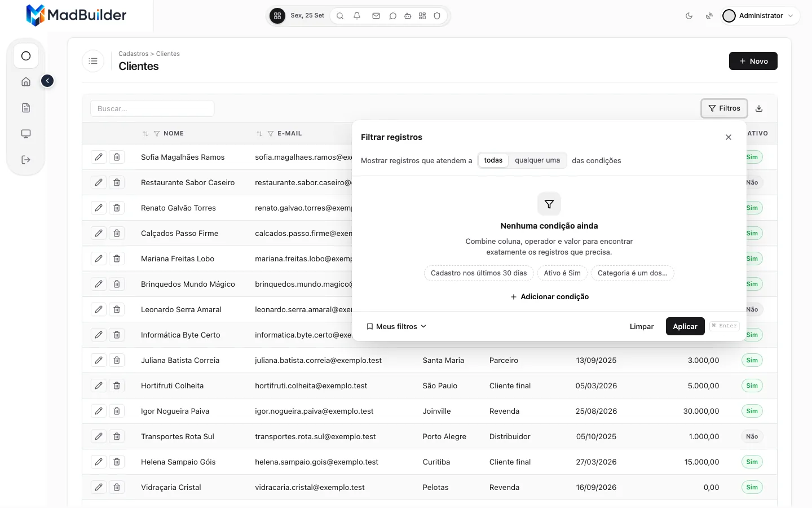
Task: Open the chat bubble icon
Action: coord(393,16)
